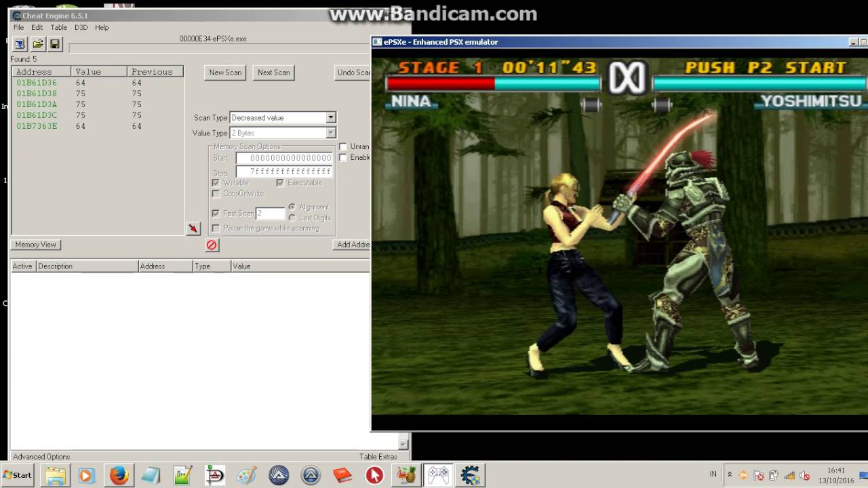Click the Cheat Engine title bar icon
Image resolution: width=868 pixels, height=488 pixels.
[x=16, y=16]
